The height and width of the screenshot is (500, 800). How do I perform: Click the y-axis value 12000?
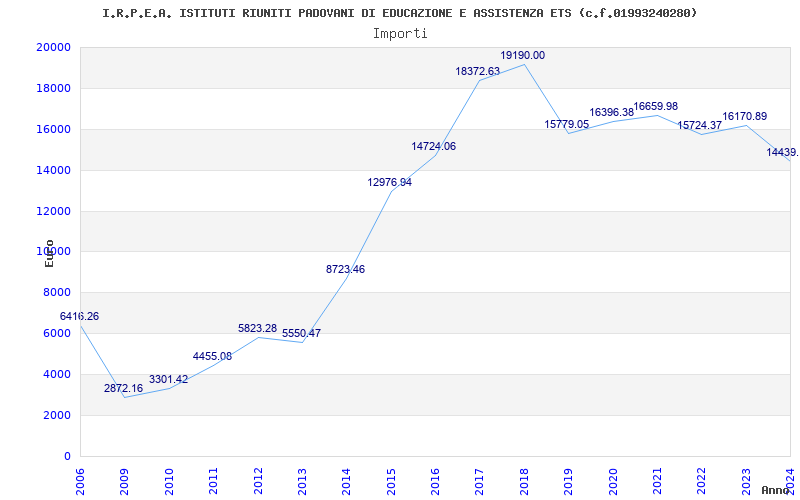pos(53,211)
